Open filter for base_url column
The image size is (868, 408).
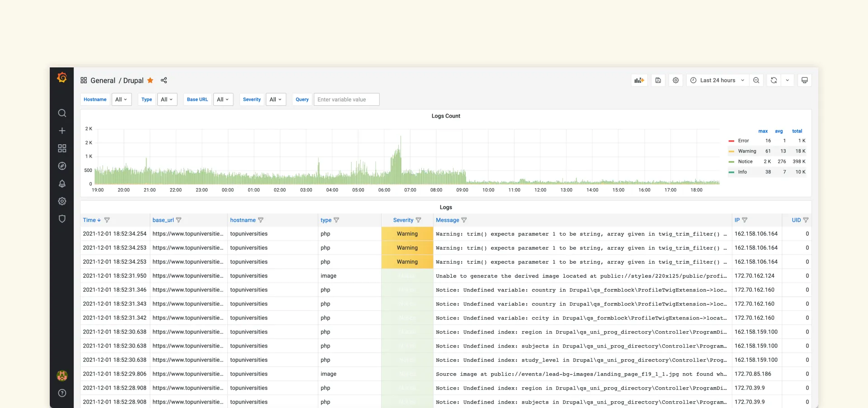(x=179, y=220)
